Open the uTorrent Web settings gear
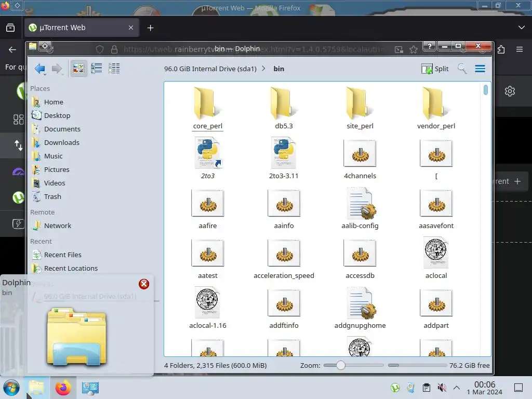The height and width of the screenshot is (399, 532). click(x=510, y=91)
